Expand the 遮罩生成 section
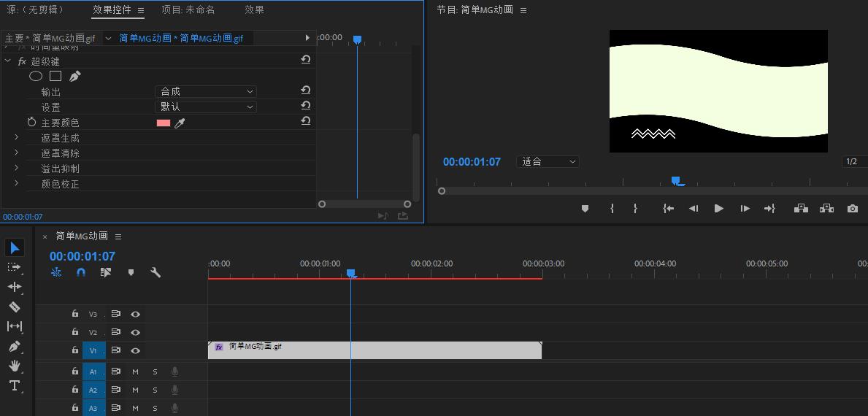This screenshot has width=868, height=416. (x=16, y=137)
